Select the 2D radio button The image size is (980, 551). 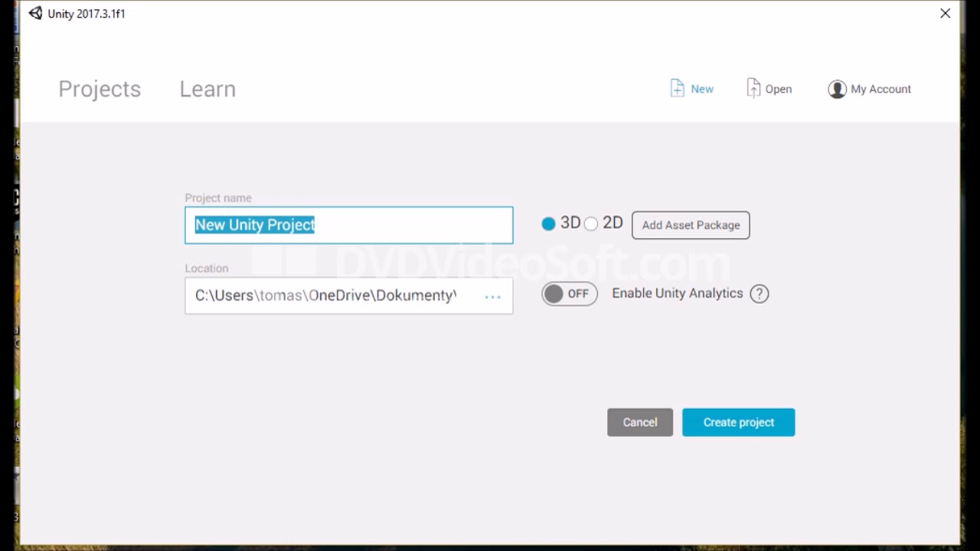pyautogui.click(x=590, y=224)
